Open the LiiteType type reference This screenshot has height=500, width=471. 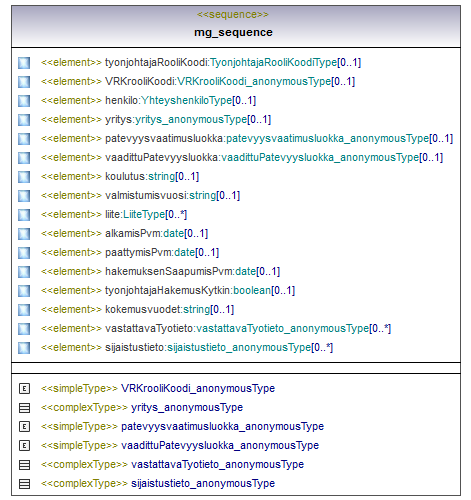[x=144, y=214]
